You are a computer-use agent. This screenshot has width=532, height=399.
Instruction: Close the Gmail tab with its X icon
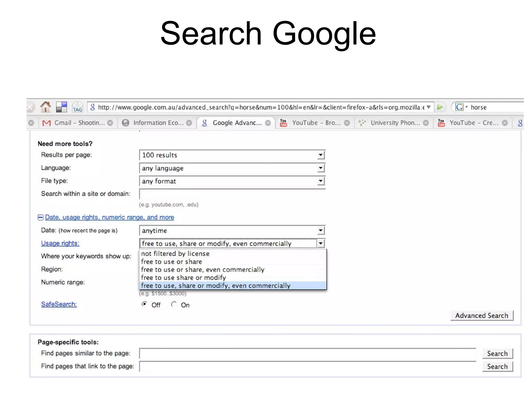[110, 123]
